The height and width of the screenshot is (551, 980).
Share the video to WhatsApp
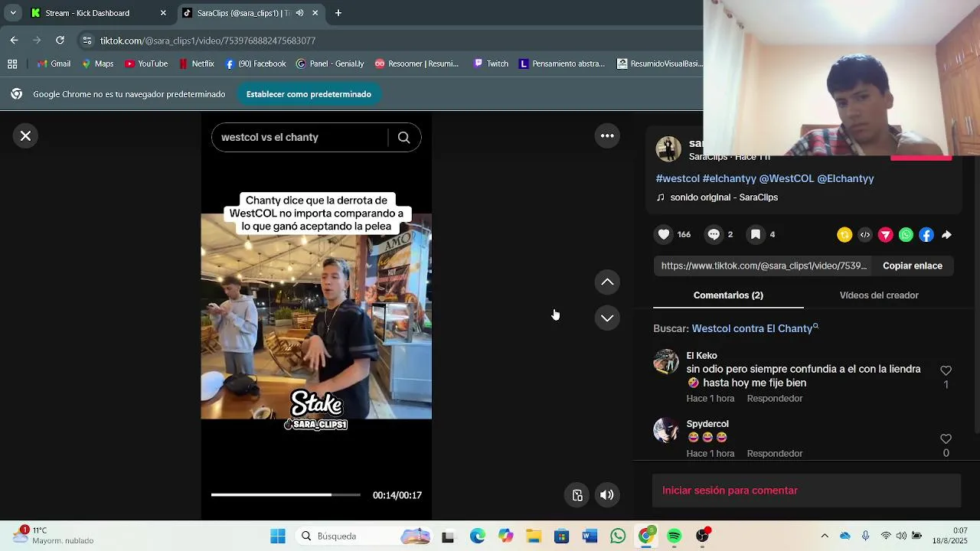pos(906,235)
